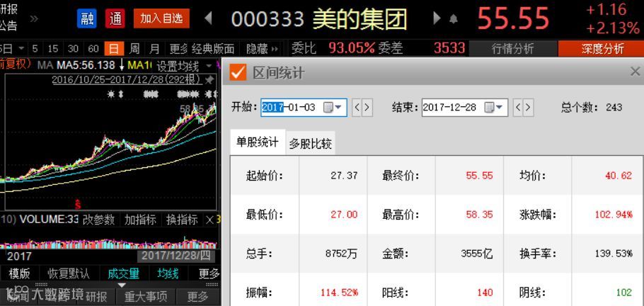Click the 换手率 value 139.53%
This screenshot has width=644, height=306.
coord(614,254)
